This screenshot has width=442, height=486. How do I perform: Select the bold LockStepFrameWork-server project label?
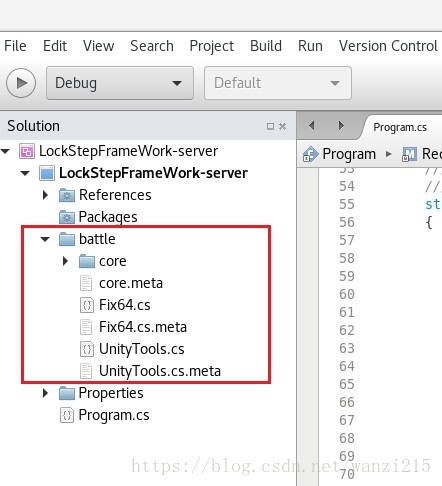pos(153,173)
